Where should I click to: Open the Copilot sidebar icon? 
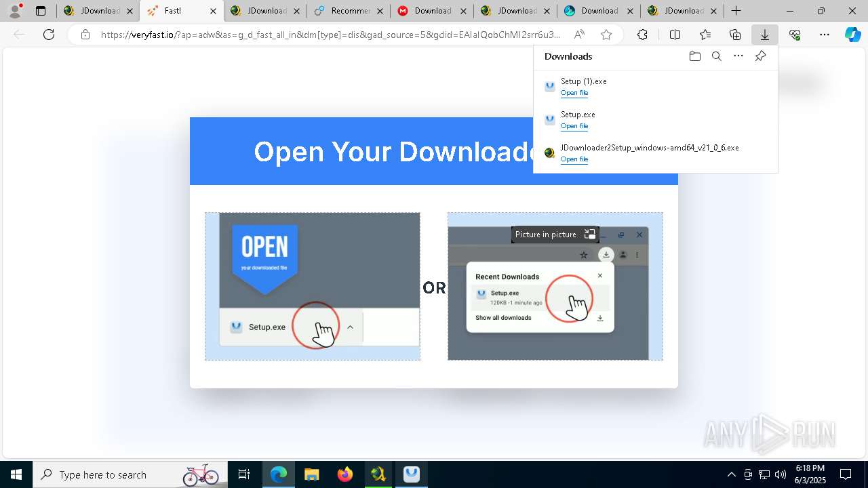coord(852,35)
